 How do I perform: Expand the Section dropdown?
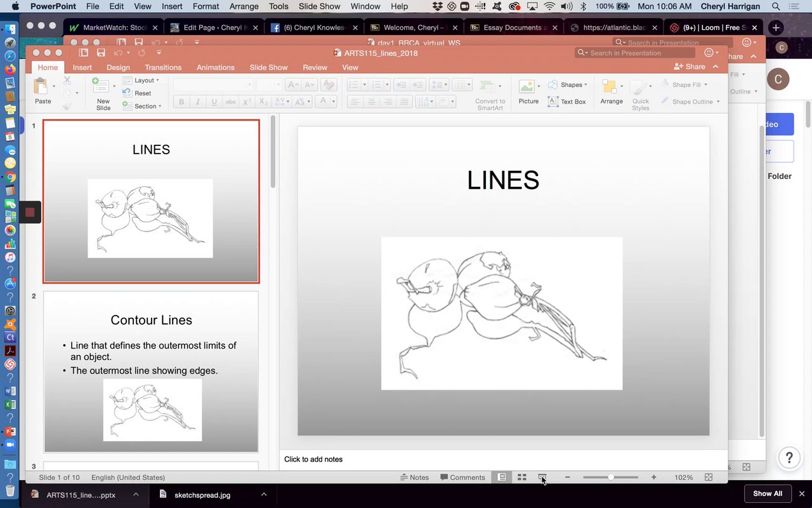pos(142,106)
